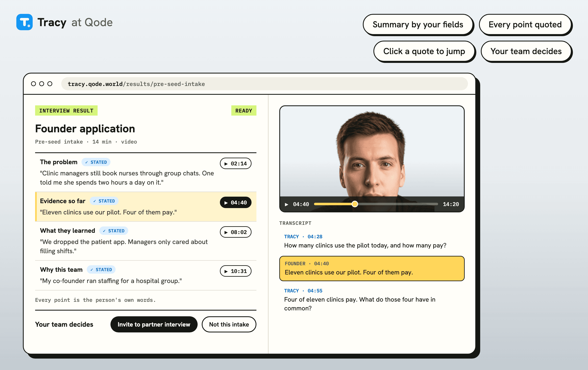The image size is (588, 370).
Task: Click the STATED badge next to What they learned
Action: tap(114, 231)
